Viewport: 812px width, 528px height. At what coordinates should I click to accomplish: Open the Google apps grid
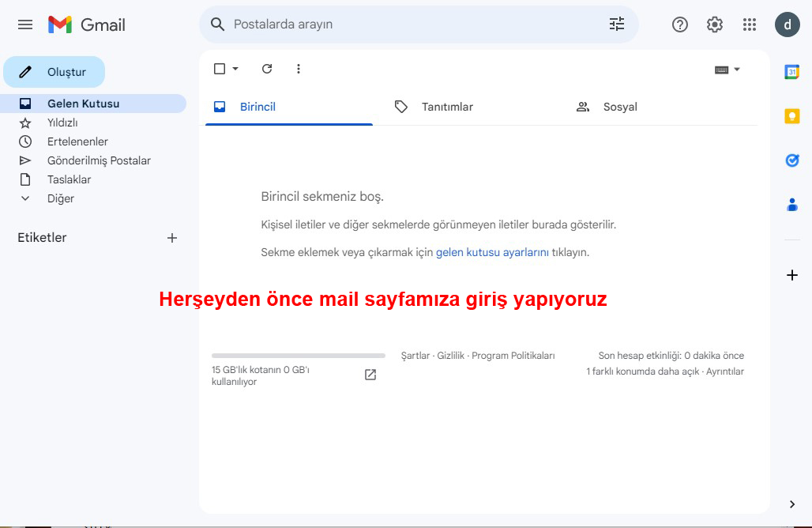pos(750,25)
